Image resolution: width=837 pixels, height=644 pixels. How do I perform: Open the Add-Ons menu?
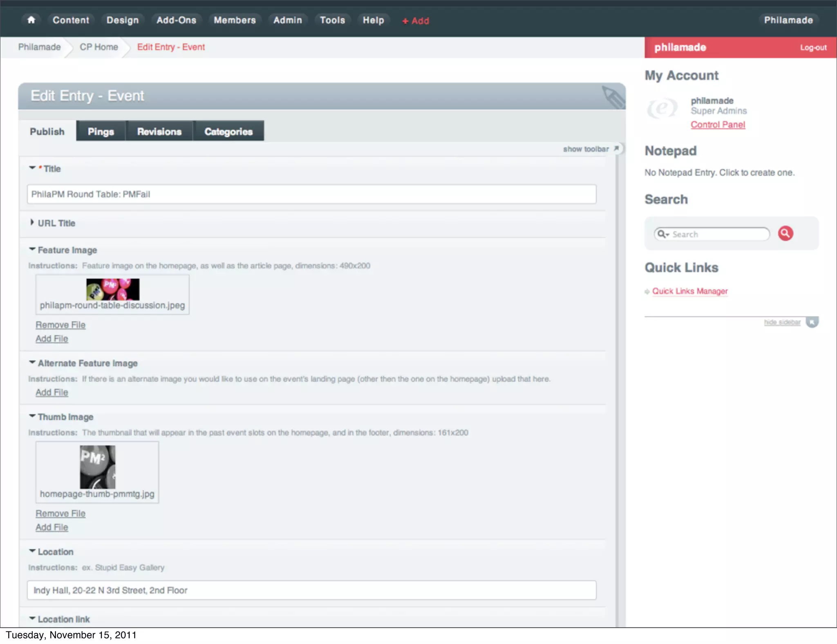click(x=176, y=20)
